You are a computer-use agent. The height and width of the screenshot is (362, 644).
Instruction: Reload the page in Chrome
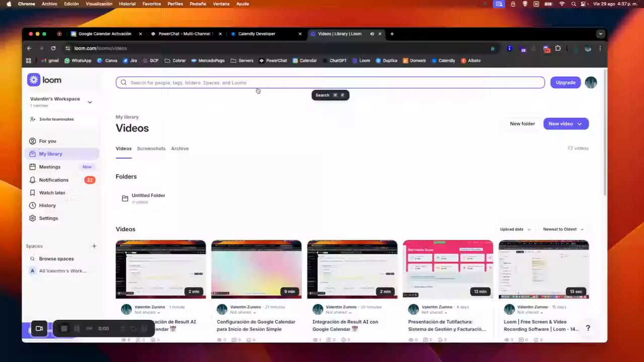(53, 48)
